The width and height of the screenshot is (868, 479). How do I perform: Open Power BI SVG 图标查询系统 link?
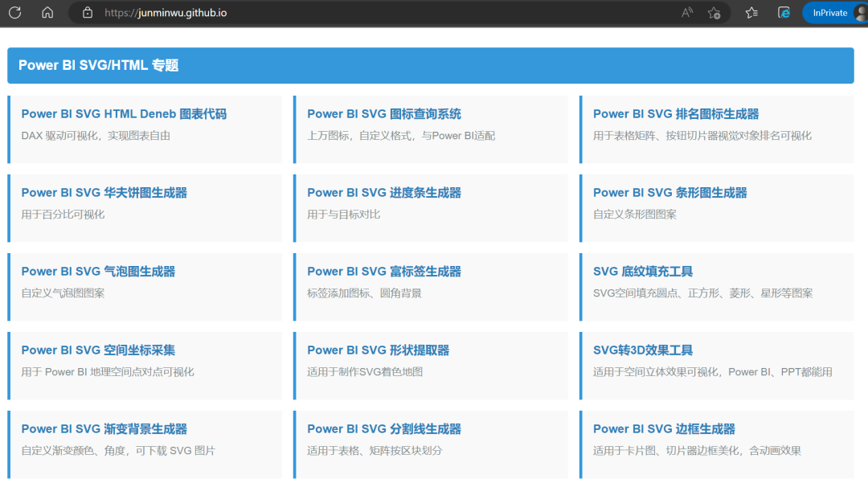(384, 114)
